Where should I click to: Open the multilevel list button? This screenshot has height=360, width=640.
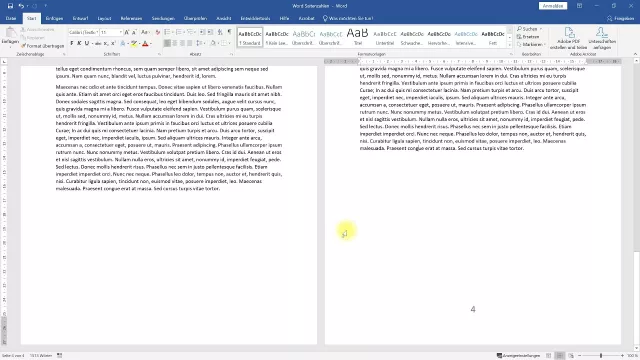pos(191,32)
